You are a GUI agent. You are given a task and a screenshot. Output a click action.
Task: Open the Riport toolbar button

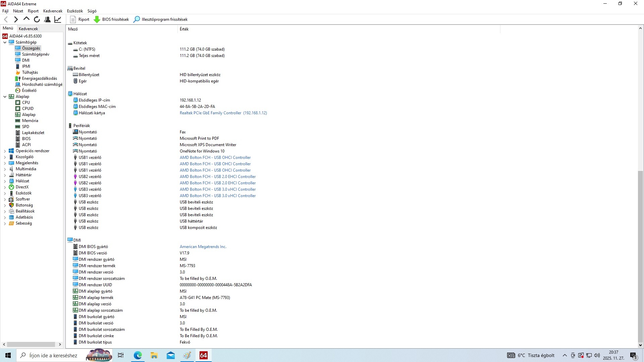click(80, 19)
